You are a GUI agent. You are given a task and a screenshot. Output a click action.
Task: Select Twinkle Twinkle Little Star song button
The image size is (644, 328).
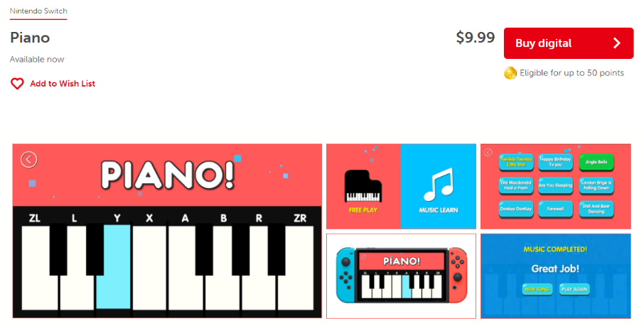coord(516,162)
